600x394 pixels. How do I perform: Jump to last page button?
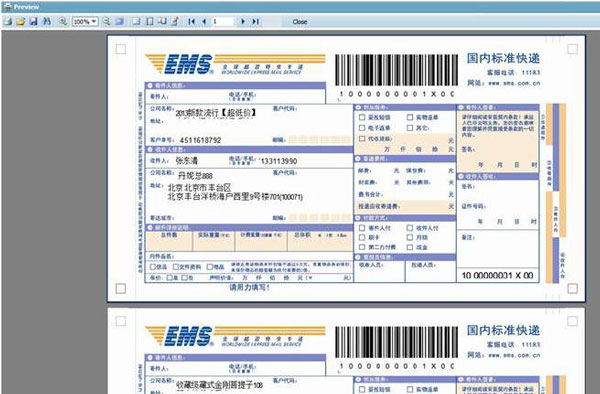[x=255, y=21]
